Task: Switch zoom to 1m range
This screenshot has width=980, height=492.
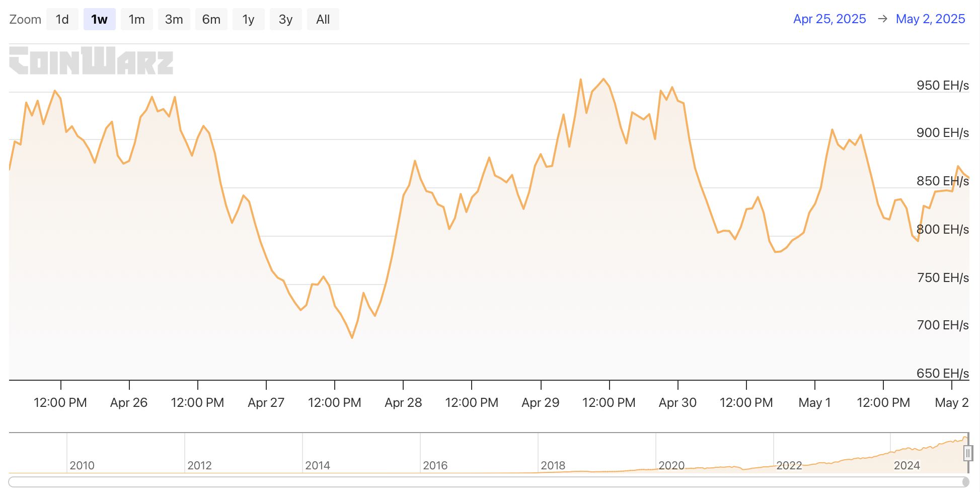Action: [x=136, y=20]
